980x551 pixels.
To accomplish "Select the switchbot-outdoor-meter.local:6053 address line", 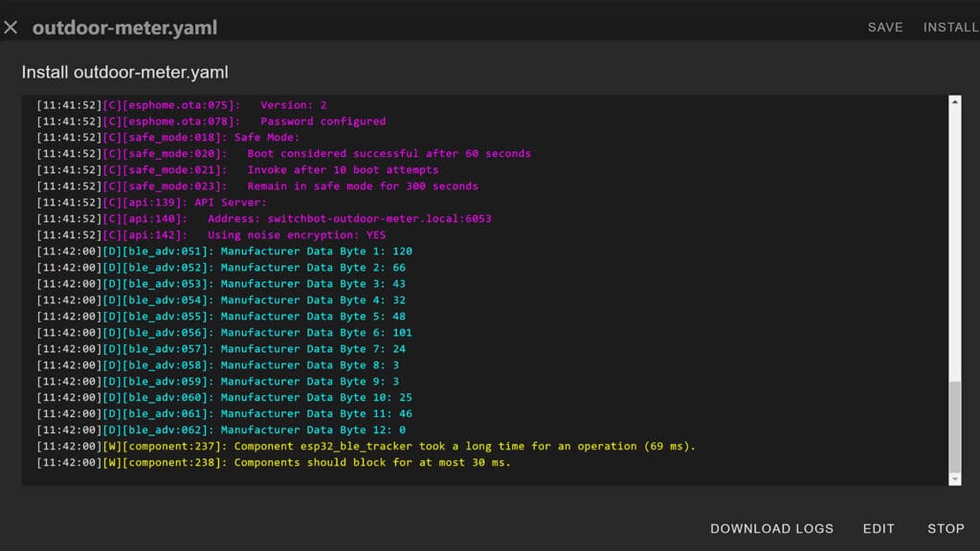I will [x=264, y=219].
